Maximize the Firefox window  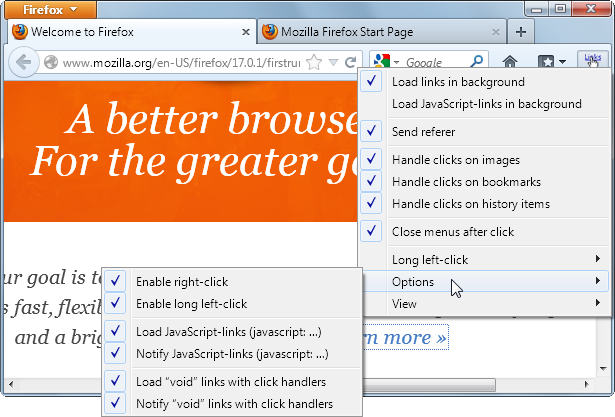560,9
